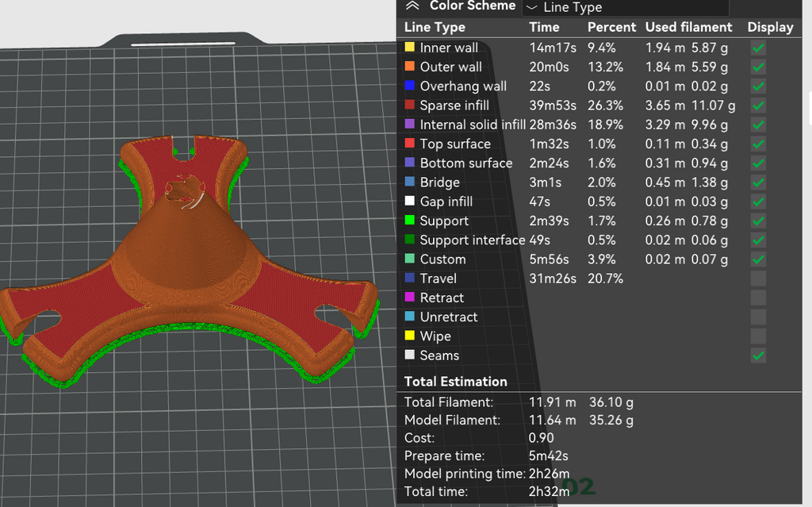The image size is (812, 507).
Task: Click the Line Type column header
Action: tap(435, 27)
